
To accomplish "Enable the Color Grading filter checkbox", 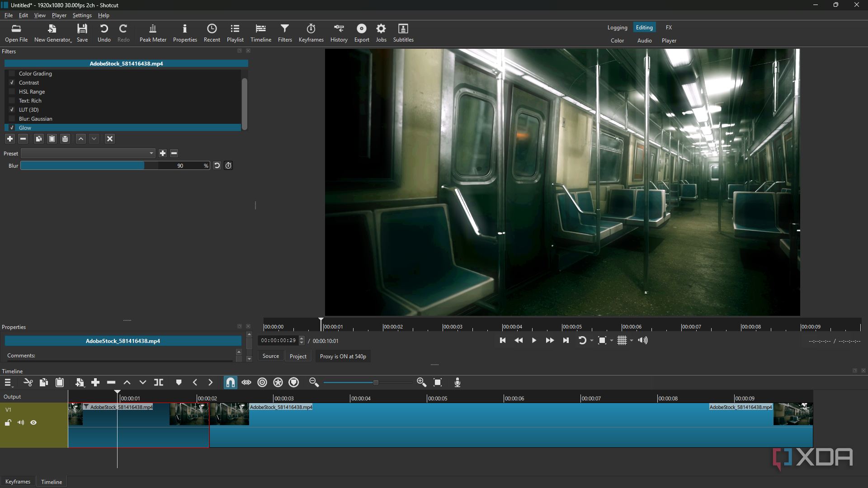I will tap(12, 73).
